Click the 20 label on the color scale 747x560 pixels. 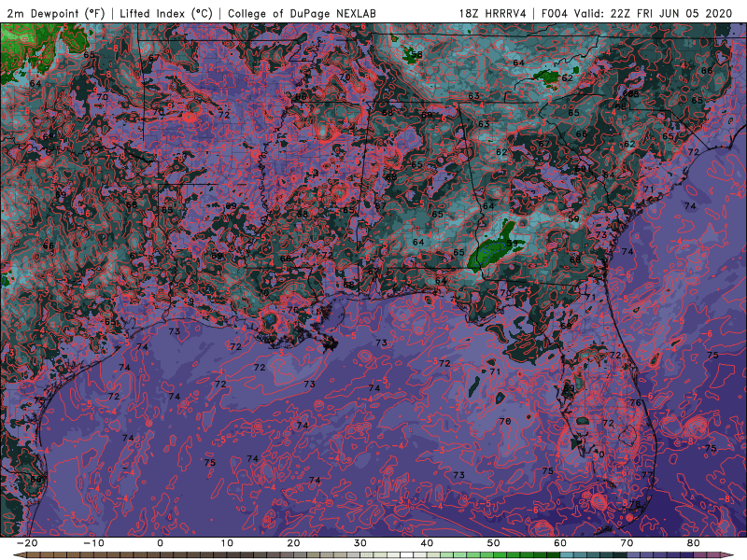click(x=293, y=543)
